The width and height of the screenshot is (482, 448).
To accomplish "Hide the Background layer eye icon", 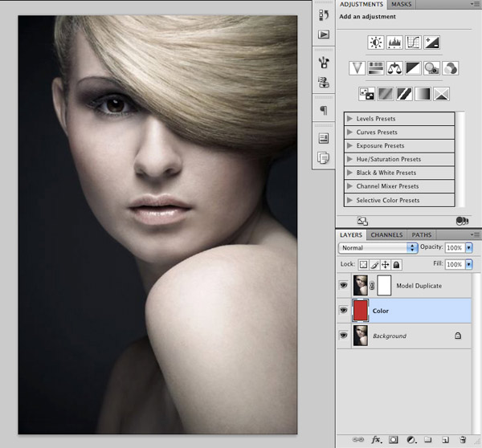I will pos(344,336).
